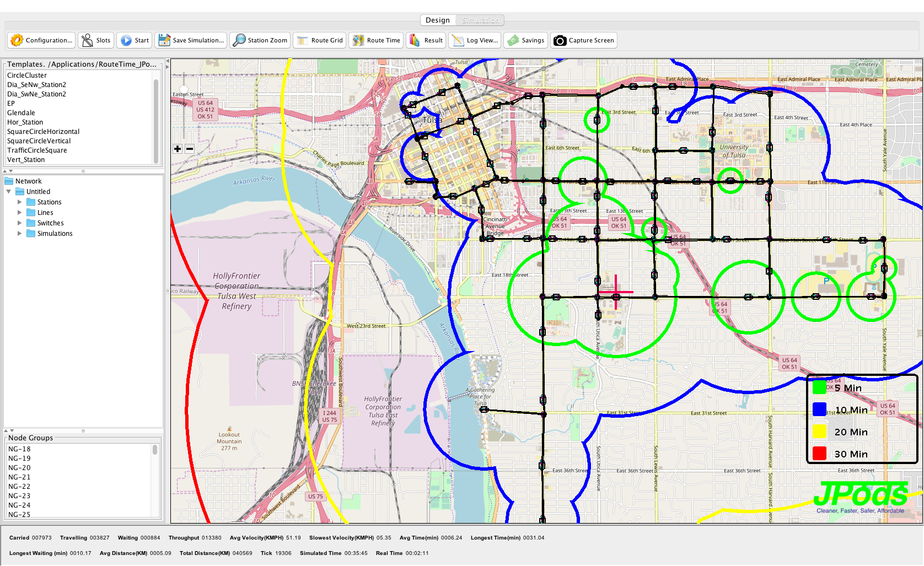Click the Save Simulation icon
This screenshot has width=924, height=566.
164,40
